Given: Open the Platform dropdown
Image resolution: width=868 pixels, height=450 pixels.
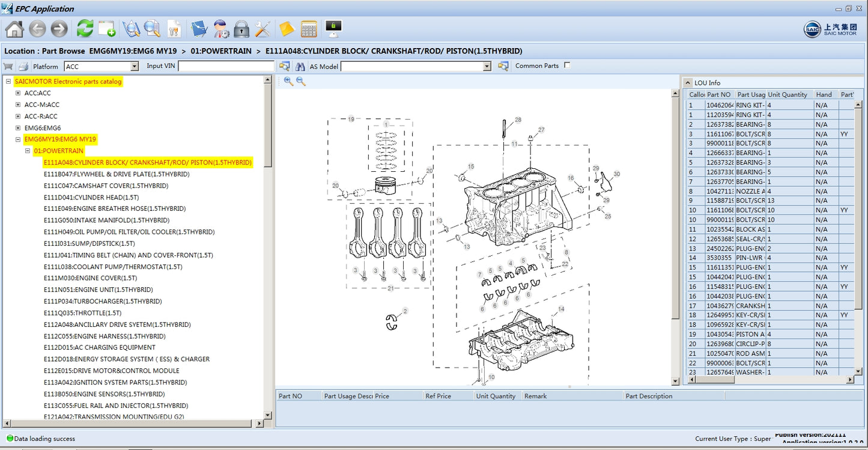Looking at the screenshot, I should coord(135,67).
